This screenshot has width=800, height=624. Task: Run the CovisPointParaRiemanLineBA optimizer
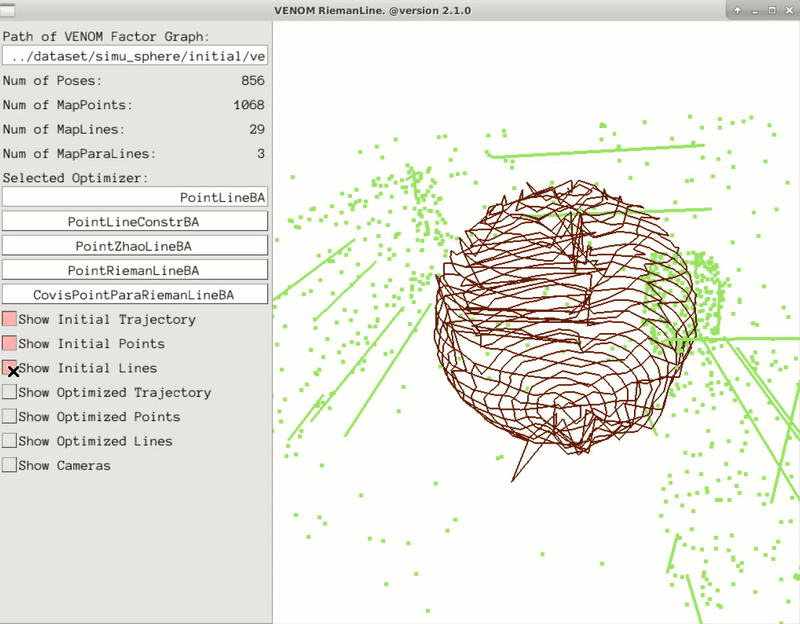(x=135, y=295)
